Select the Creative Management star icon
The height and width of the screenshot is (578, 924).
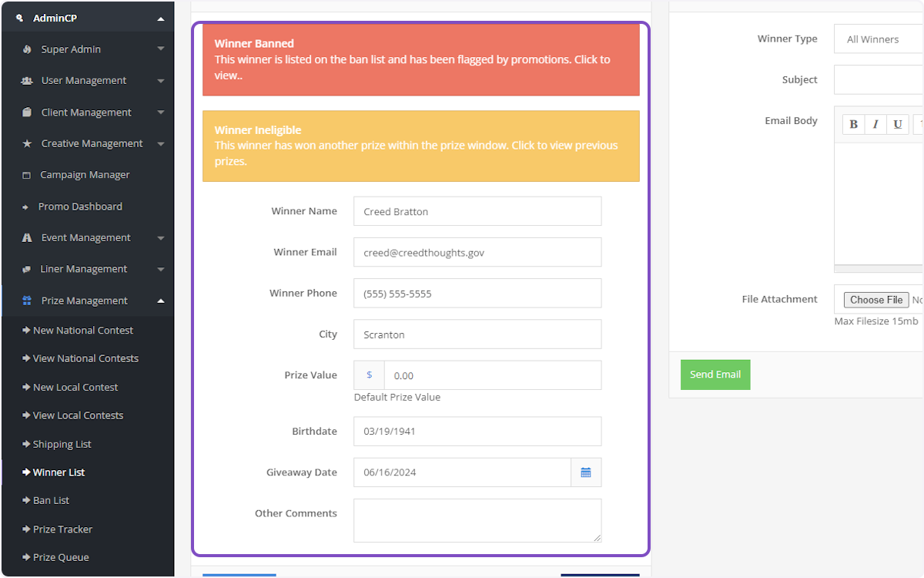coord(25,143)
